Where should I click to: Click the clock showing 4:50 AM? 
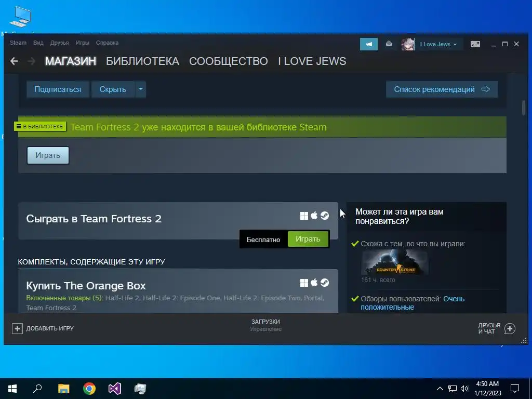pos(487,384)
